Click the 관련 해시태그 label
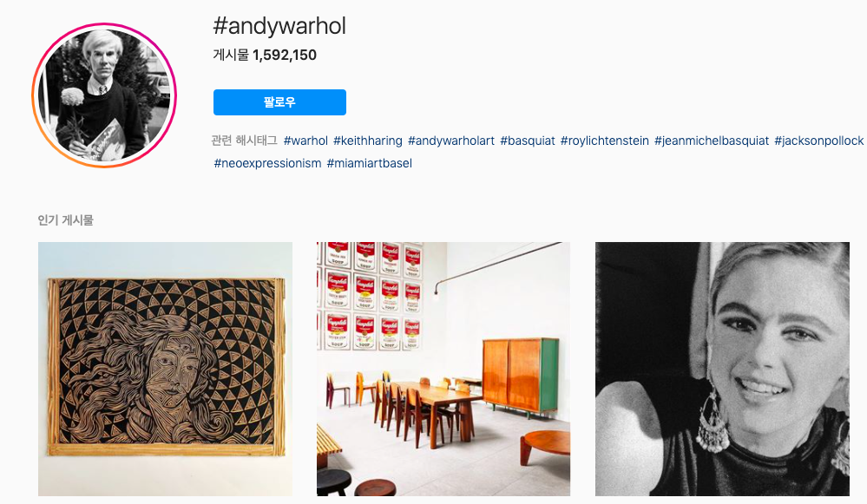The width and height of the screenshot is (867, 504). click(245, 141)
